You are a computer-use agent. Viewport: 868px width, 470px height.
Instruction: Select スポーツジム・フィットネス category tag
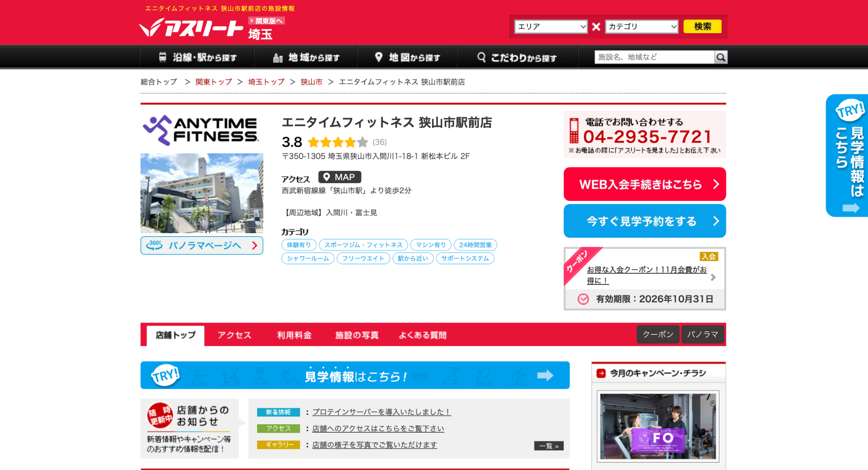point(363,245)
